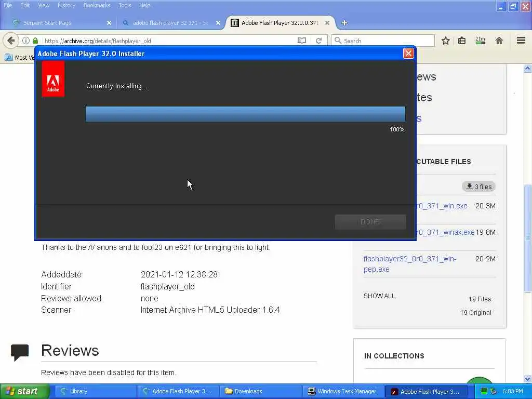
Task: Click the green padlock security icon
Action: point(35,41)
